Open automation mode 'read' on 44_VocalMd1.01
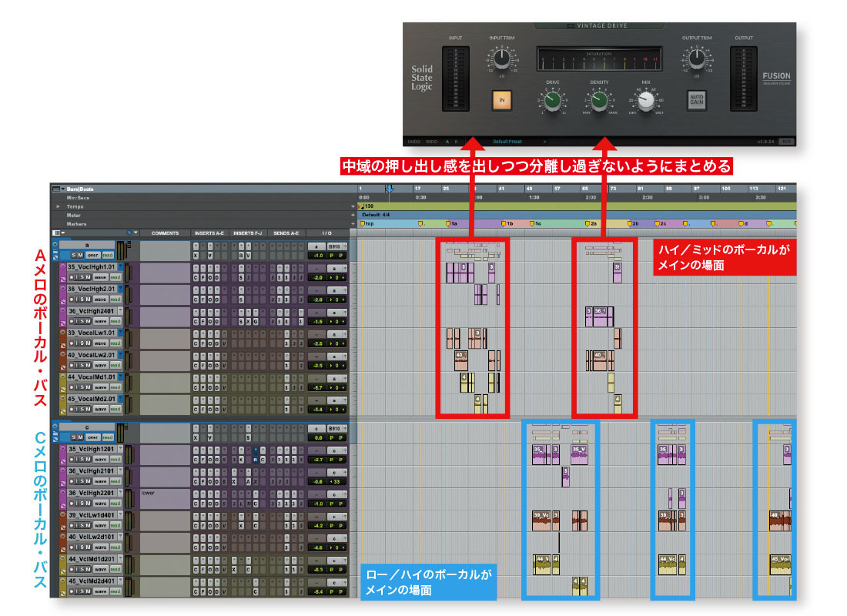Screen dimensions: 847x616 click(x=115, y=387)
